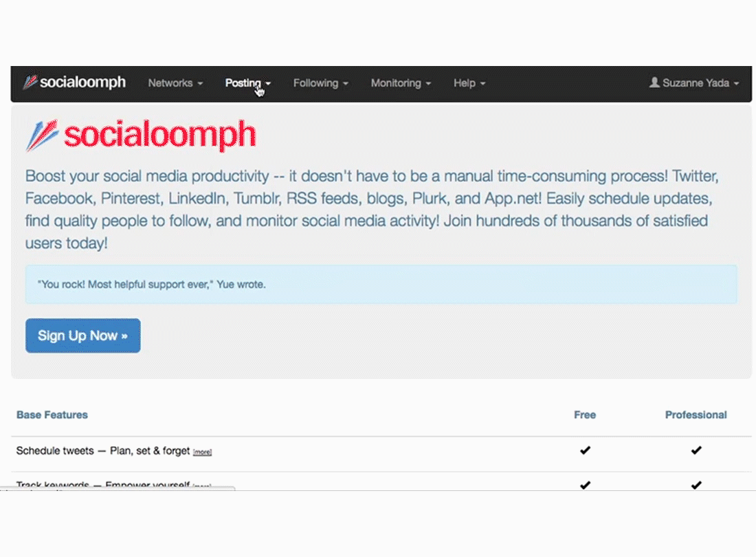This screenshot has width=756, height=557.
Task: Open the Posting dropdown menu
Action: tap(248, 83)
